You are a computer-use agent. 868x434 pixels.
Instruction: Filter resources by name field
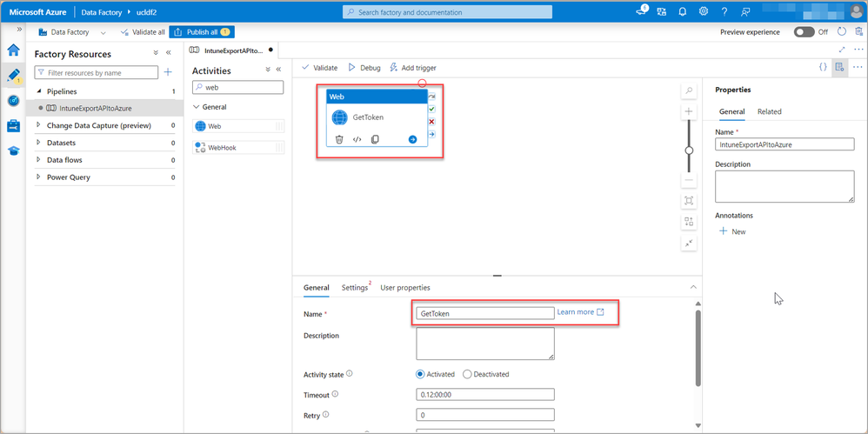pyautogui.click(x=97, y=72)
